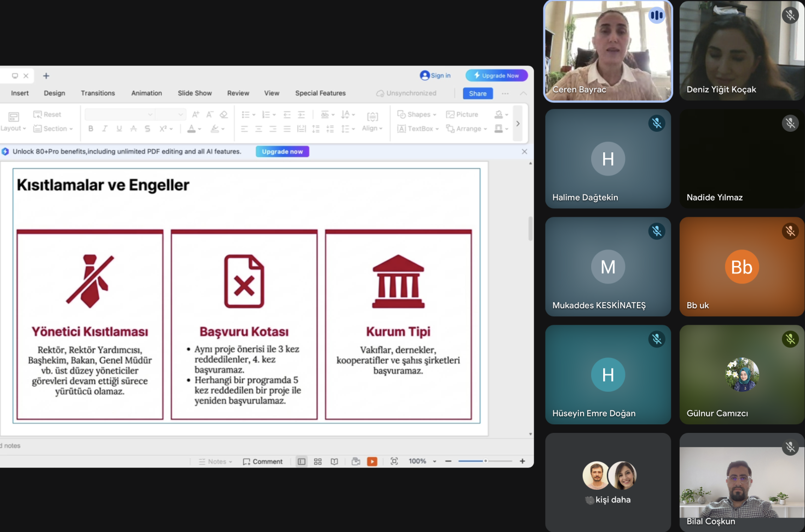Select Ceren Bayrac's video tile
Screen dimensions: 805x532
click(608, 51)
